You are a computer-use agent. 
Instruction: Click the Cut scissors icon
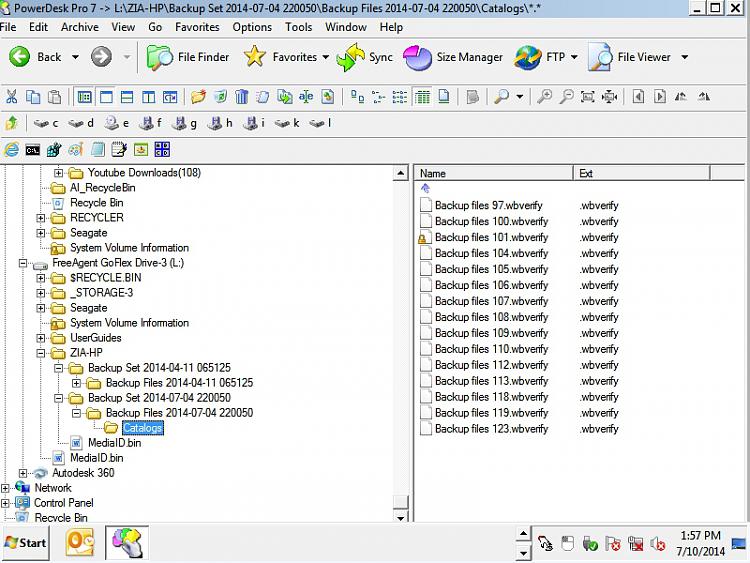click(x=11, y=97)
